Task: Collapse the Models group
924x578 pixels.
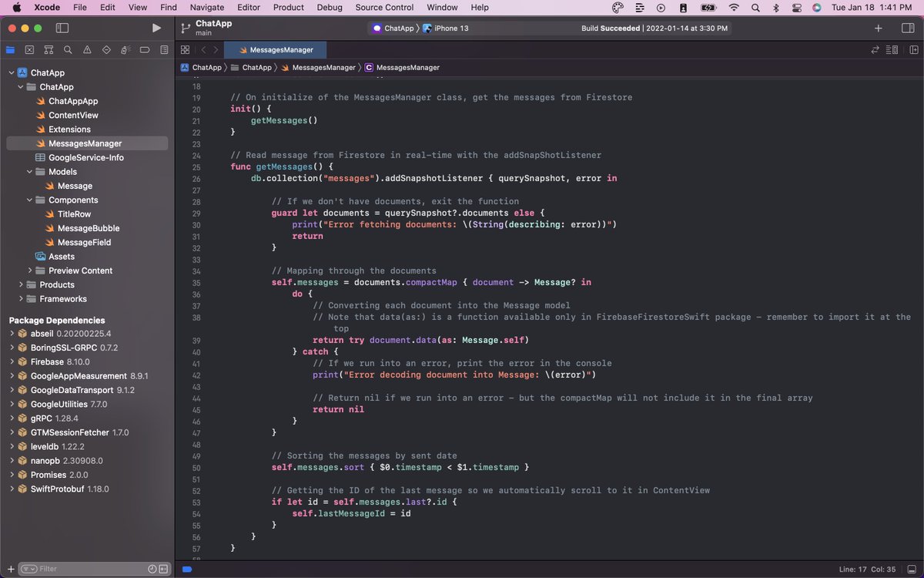Action: point(30,172)
